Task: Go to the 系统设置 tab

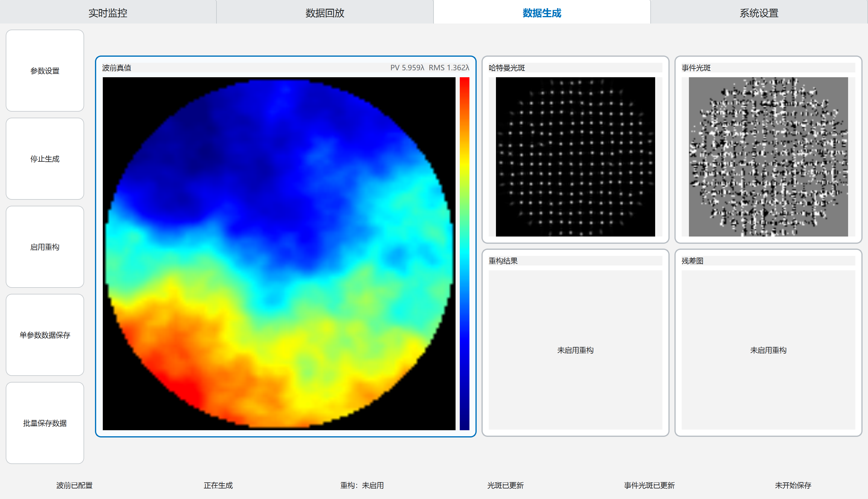Action: pos(759,12)
